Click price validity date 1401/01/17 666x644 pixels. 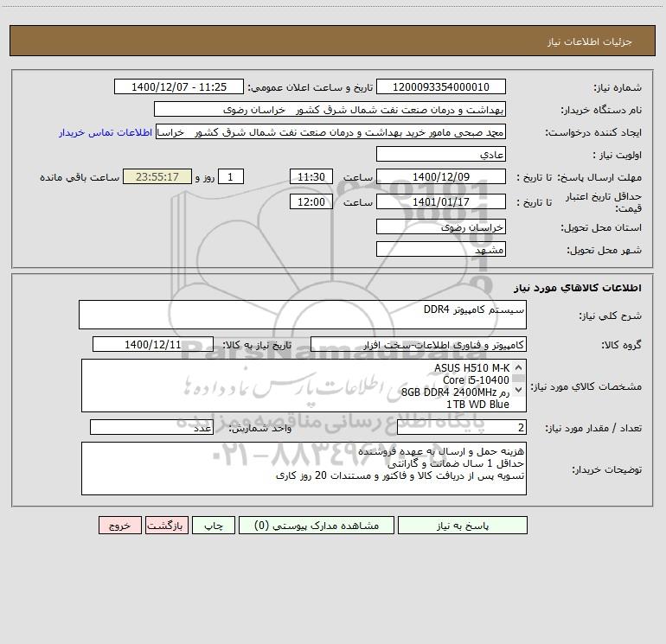441,201
